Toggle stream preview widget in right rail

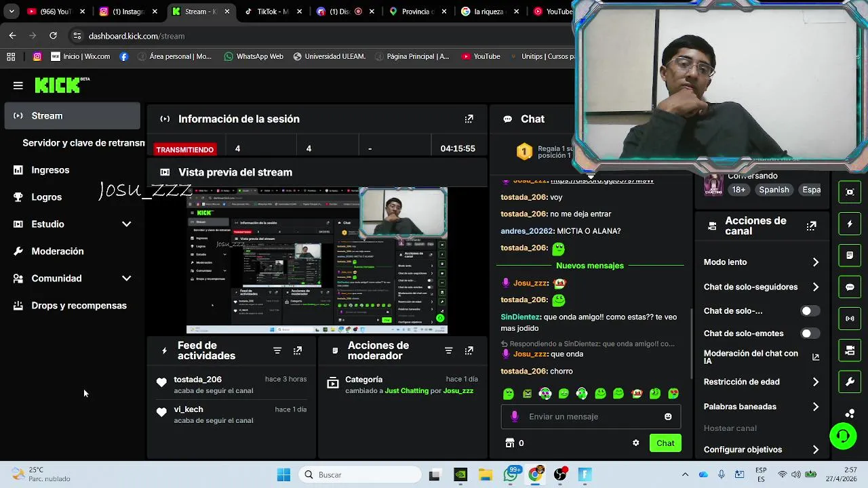coord(850,192)
